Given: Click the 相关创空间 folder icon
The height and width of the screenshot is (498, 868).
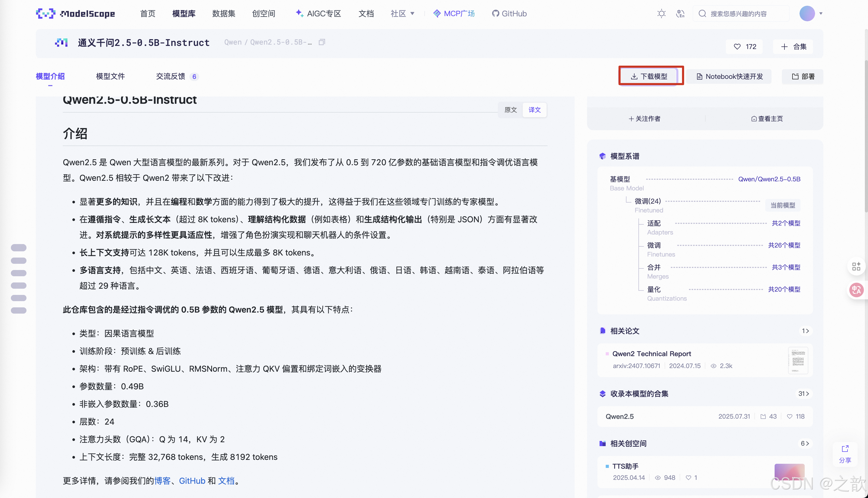Looking at the screenshot, I should [x=603, y=444].
